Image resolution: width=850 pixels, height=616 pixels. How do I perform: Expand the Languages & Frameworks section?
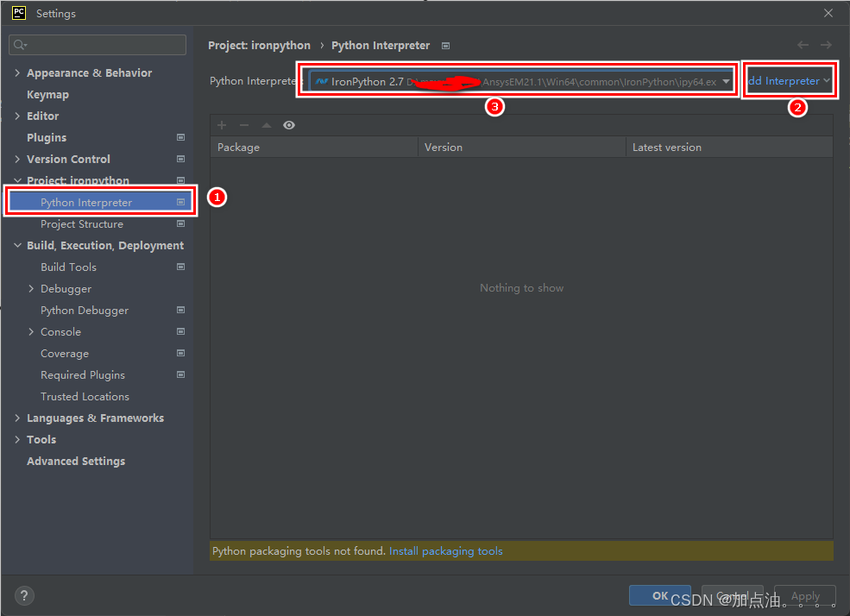tap(17, 418)
